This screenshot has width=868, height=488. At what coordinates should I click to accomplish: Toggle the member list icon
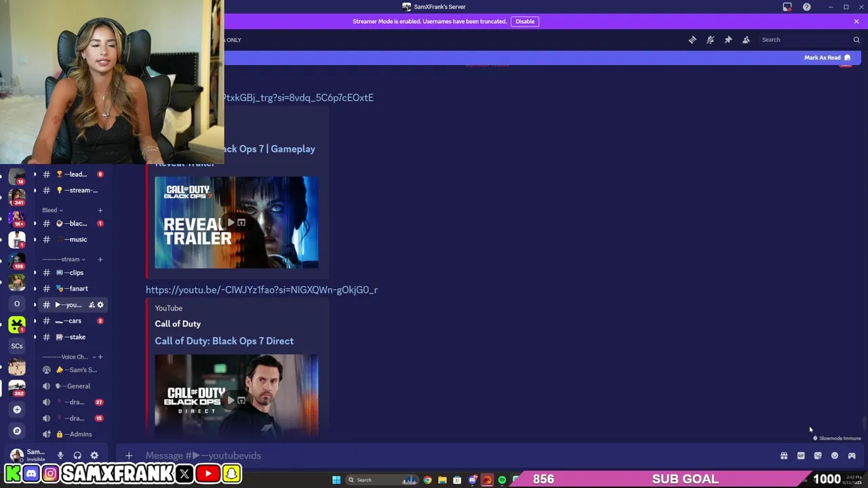coord(746,40)
